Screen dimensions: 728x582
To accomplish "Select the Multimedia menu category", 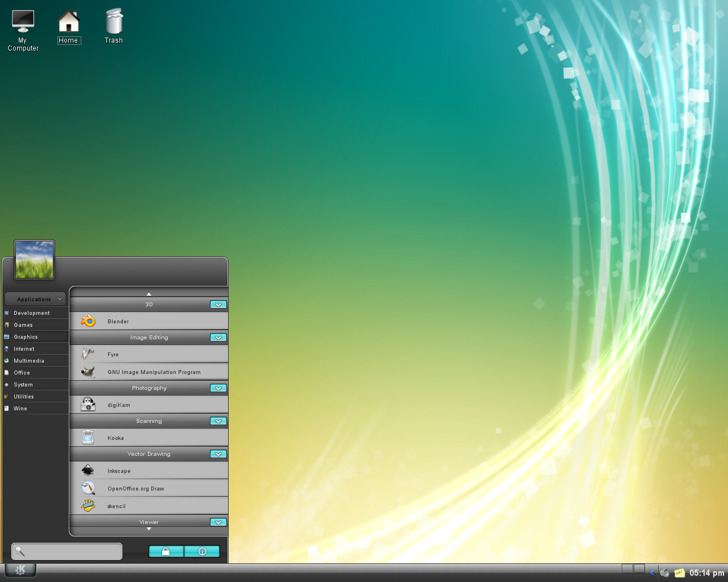I will 35,361.
